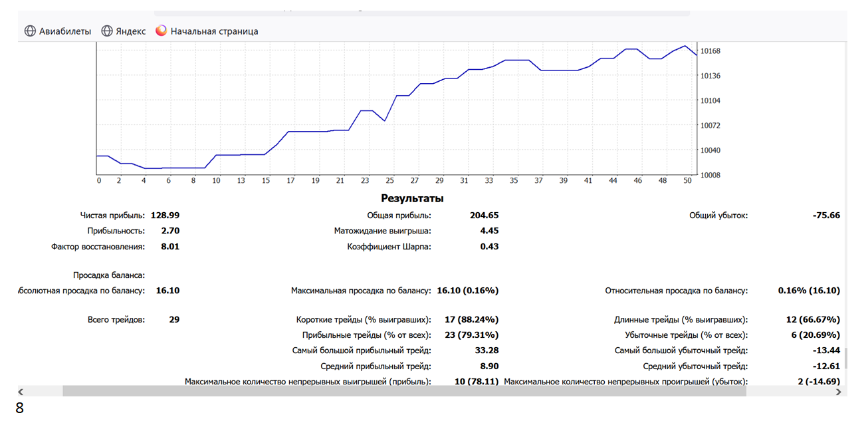Screen dimensions: 868x421
Task: Click the globe icon beside Авиабилеты
Action: (x=30, y=31)
